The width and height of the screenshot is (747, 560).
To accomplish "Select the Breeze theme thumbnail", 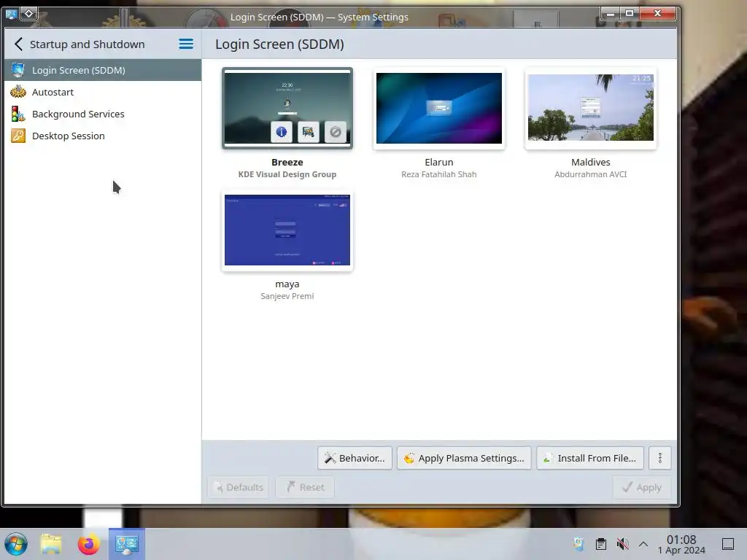I will [287, 108].
